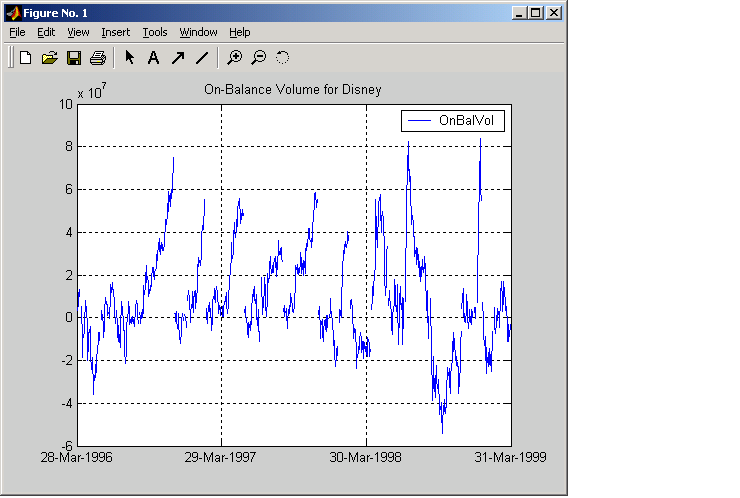Screen dimensions: 740x498
Task: Activate the Zoom In magnifier
Action: pyautogui.click(x=235, y=58)
